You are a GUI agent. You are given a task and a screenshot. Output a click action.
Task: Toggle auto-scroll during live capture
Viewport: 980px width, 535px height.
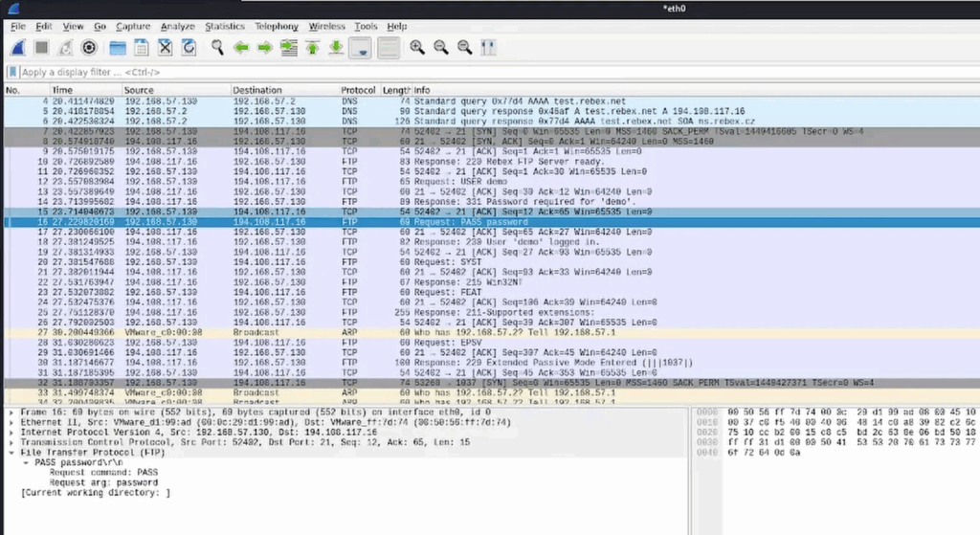361,47
